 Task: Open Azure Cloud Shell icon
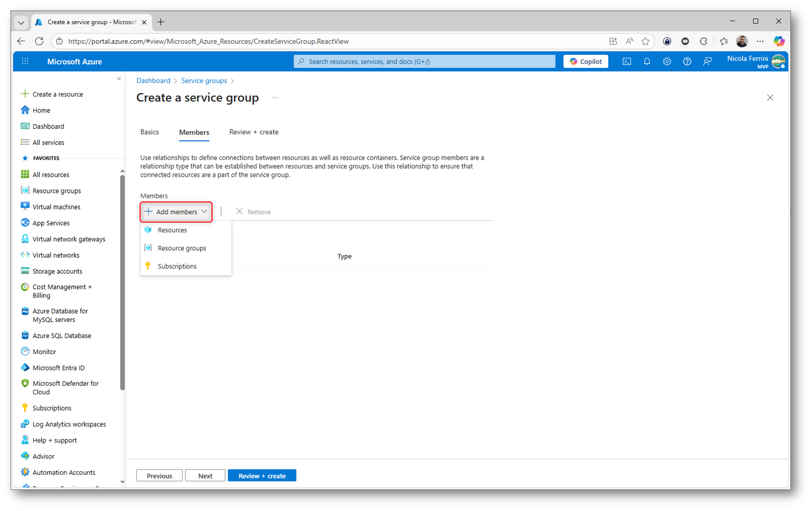pos(626,61)
